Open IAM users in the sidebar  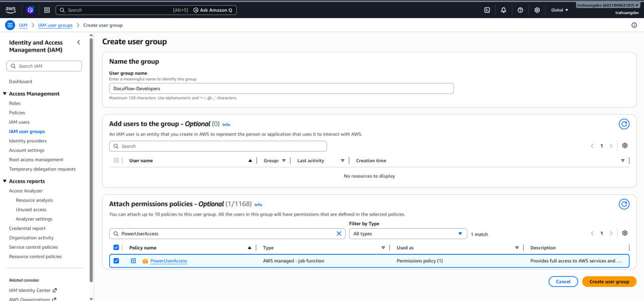click(x=19, y=122)
